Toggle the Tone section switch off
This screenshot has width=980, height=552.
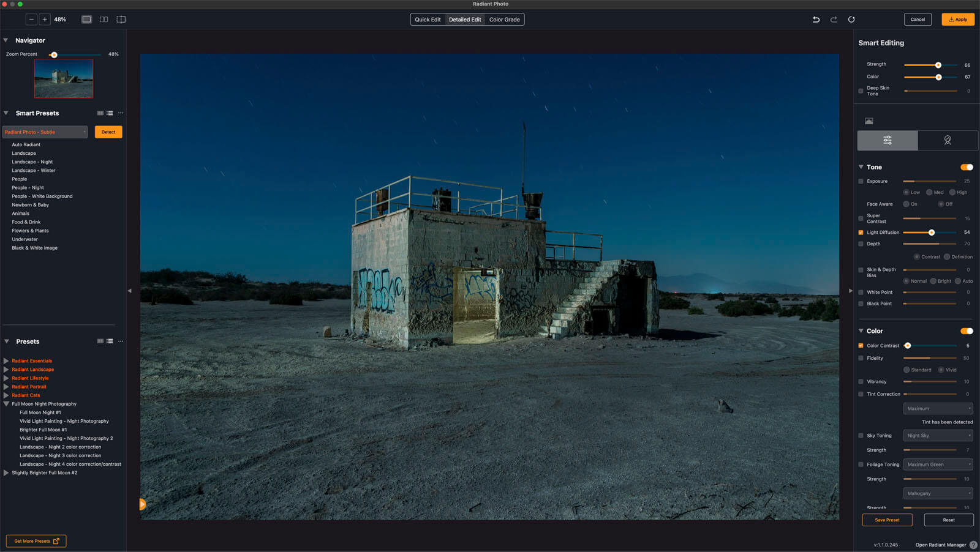point(967,167)
